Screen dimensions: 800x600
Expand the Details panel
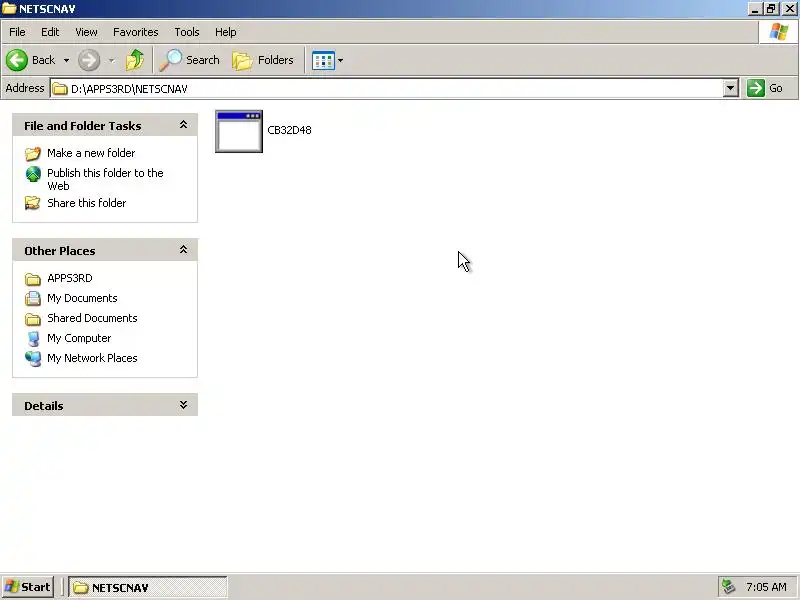(183, 405)
